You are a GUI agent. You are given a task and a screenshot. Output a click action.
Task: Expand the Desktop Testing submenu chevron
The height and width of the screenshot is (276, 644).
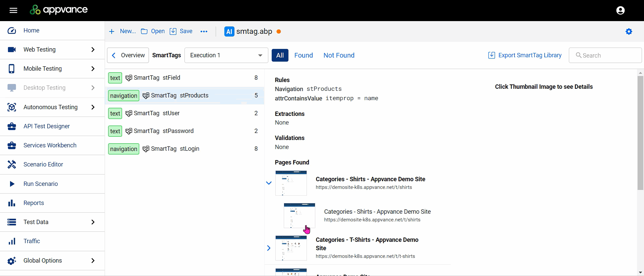point(93,88)
